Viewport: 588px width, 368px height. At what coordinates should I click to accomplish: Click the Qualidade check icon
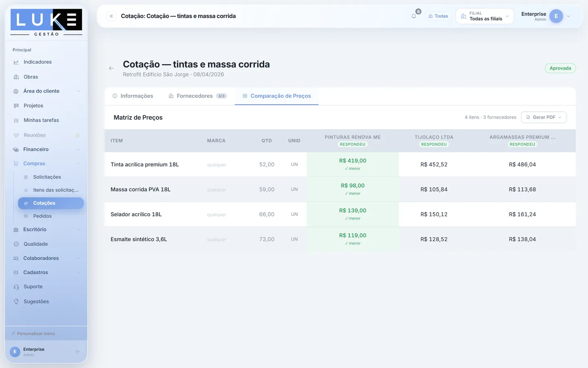click(x=16, y=244)
